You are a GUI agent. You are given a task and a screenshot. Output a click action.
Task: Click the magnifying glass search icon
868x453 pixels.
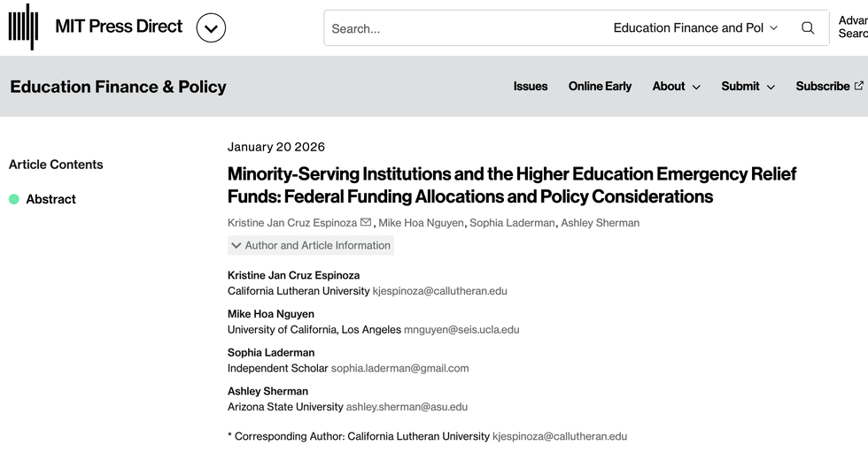(808, 28)
